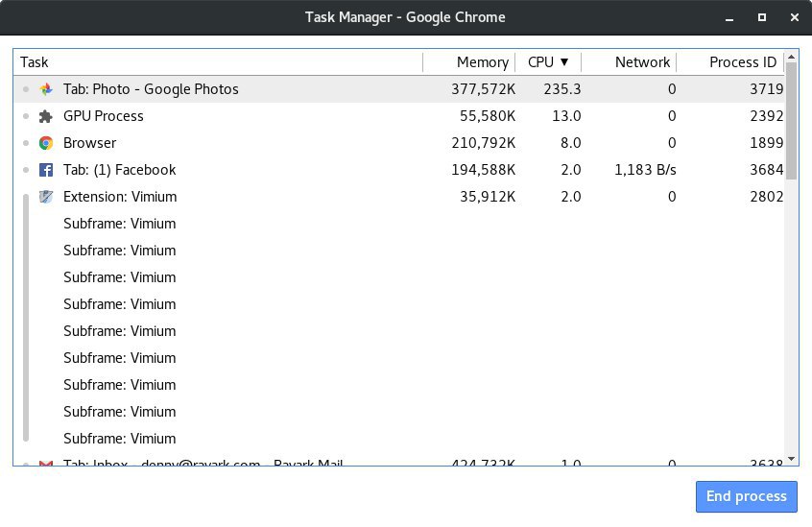Viewport: 812px width, 527px height.
Task: Sort by the Network column header
Action: pos(629,62)
